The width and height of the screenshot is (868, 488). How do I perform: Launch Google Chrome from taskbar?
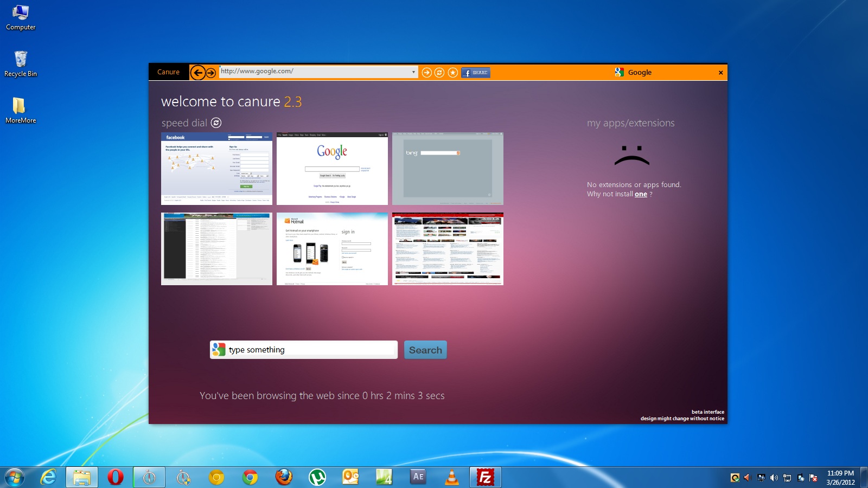coord(250,477)
